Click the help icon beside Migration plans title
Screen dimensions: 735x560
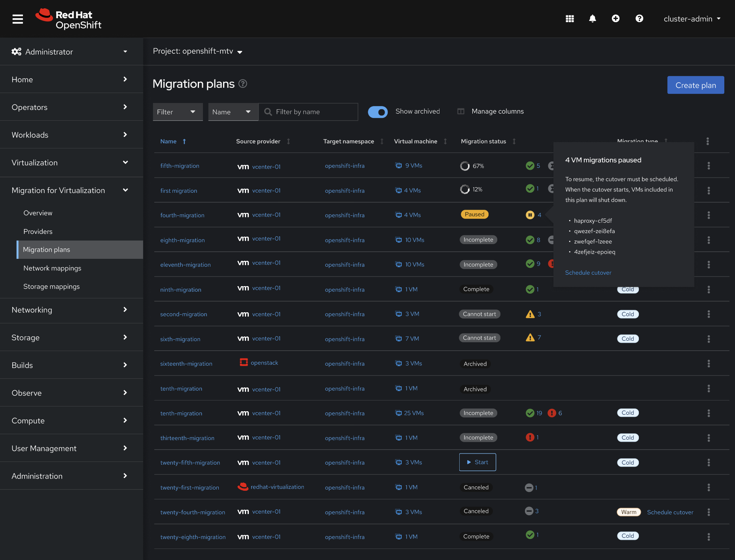point(243,84)
